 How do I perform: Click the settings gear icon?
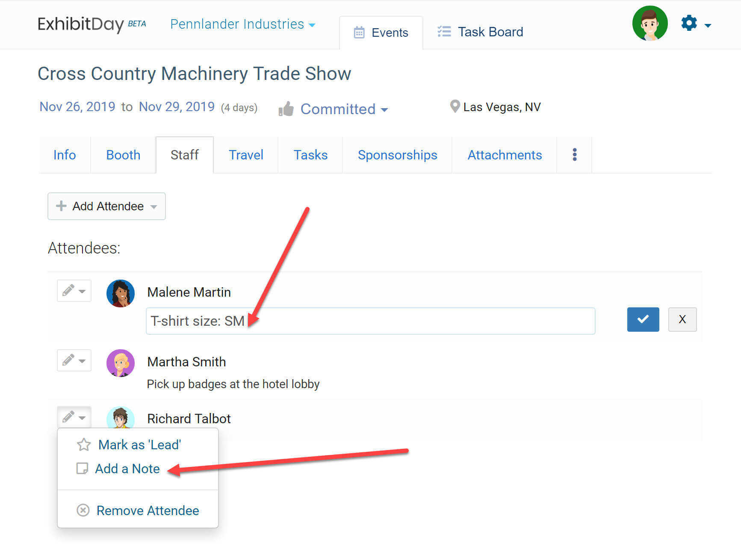(x=689, y=24)
